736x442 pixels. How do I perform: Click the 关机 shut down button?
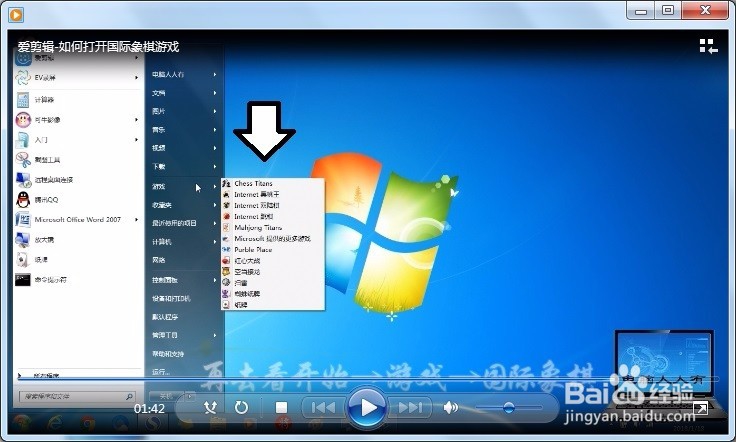[166, 396]
